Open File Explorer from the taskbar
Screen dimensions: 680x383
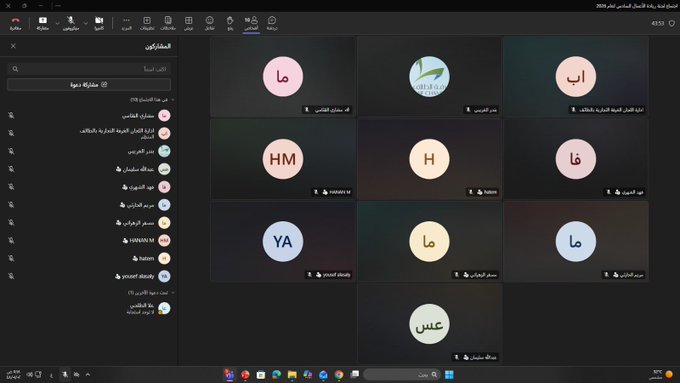tap(292, 374)
